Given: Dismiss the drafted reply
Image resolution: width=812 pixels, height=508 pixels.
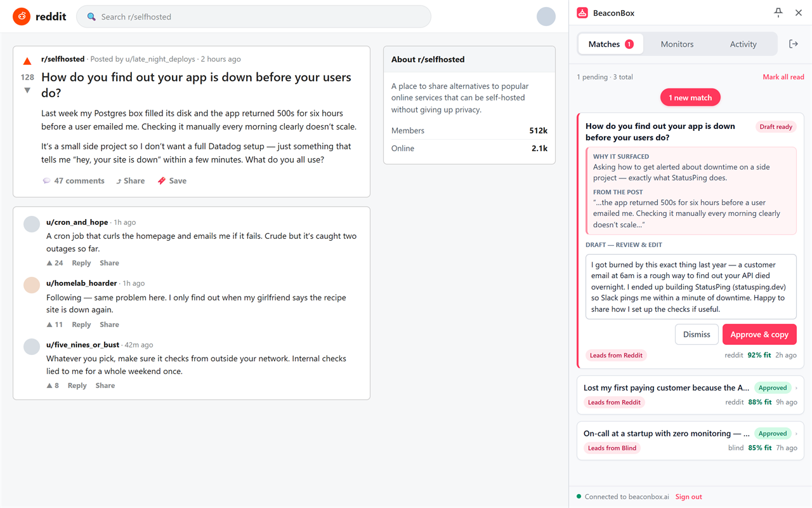Looking at the screenshot, I should pyautogui.click(x=697, y=335).
